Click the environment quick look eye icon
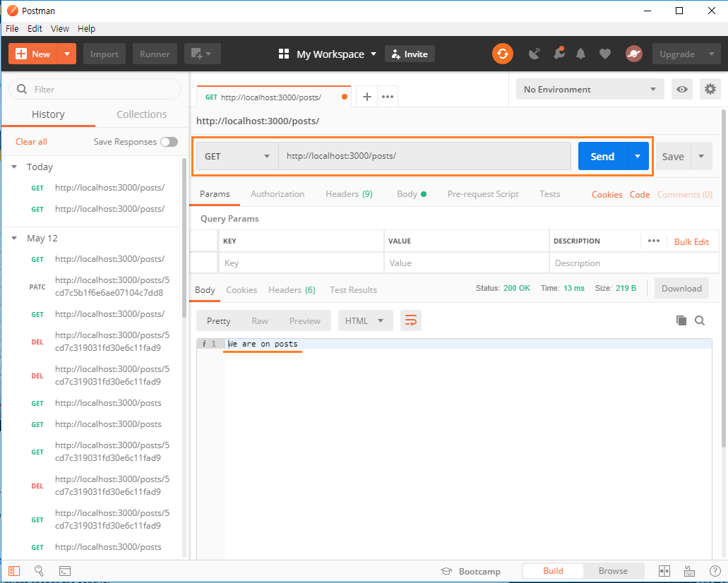The image size is (728, 583). pyautogui.click(x=682, y=89)
